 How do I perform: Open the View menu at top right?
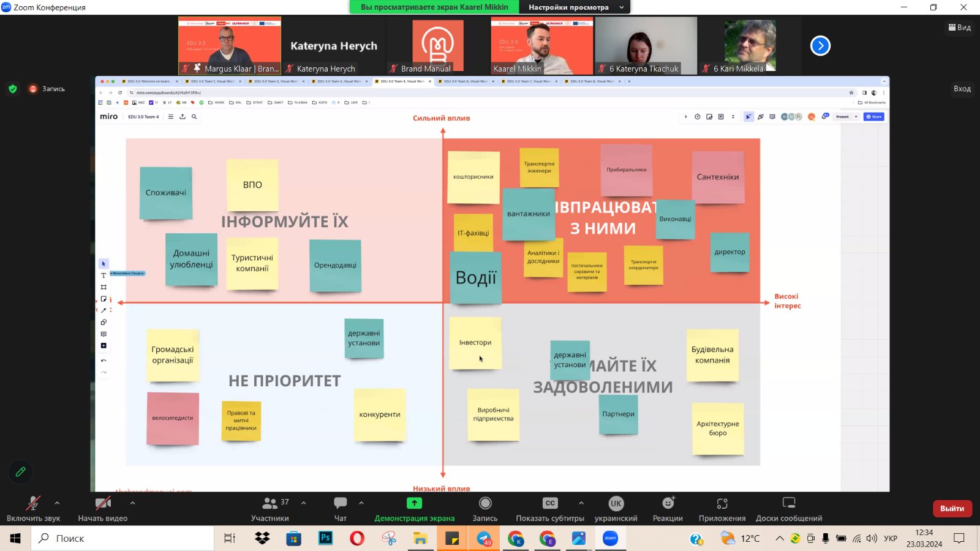tap(960, 28)
